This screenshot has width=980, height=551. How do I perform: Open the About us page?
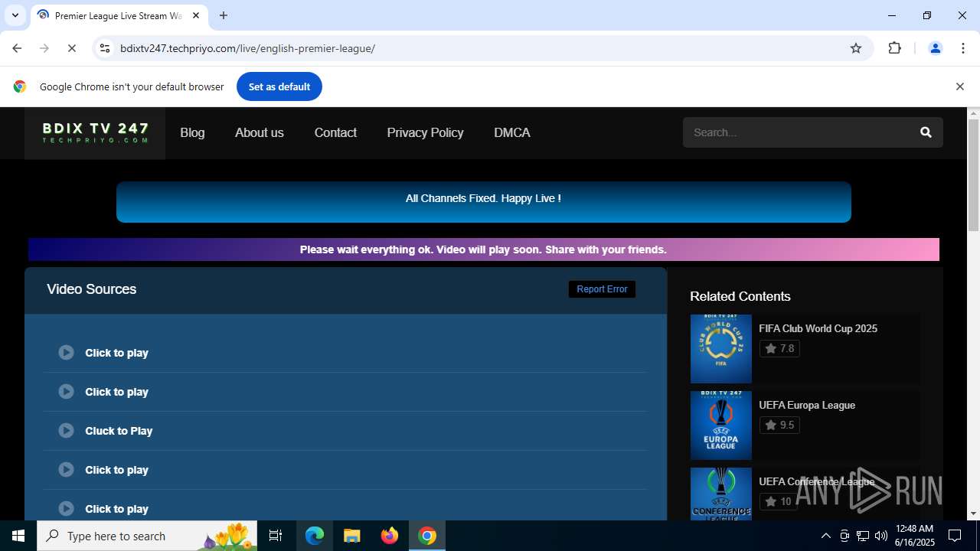(x=259, y=132)
